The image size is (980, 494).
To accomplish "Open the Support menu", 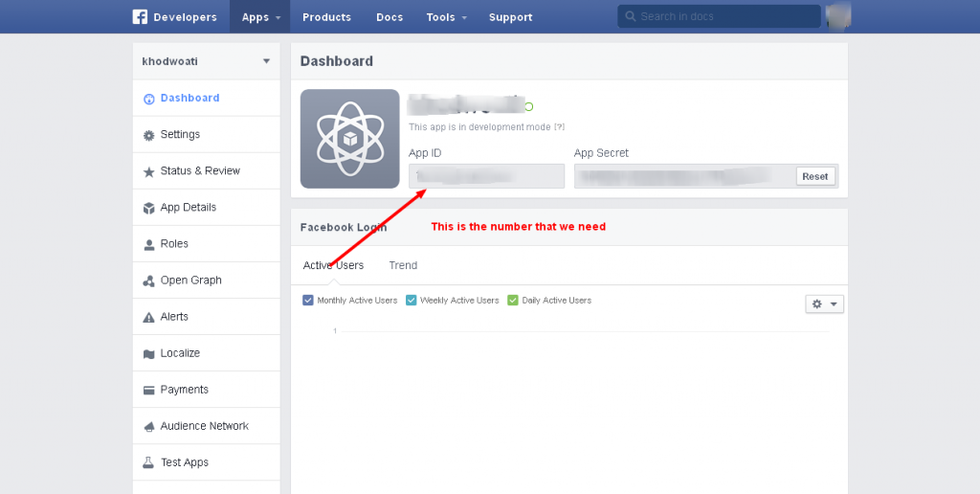I will pos(511,17).
